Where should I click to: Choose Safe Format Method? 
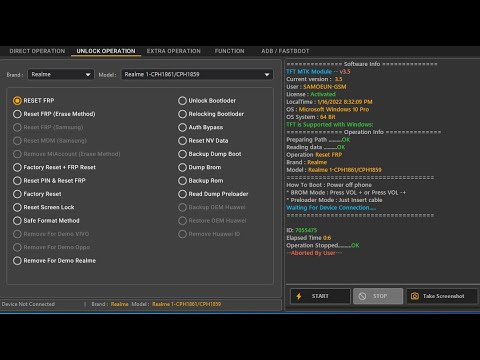pos(46,221)
